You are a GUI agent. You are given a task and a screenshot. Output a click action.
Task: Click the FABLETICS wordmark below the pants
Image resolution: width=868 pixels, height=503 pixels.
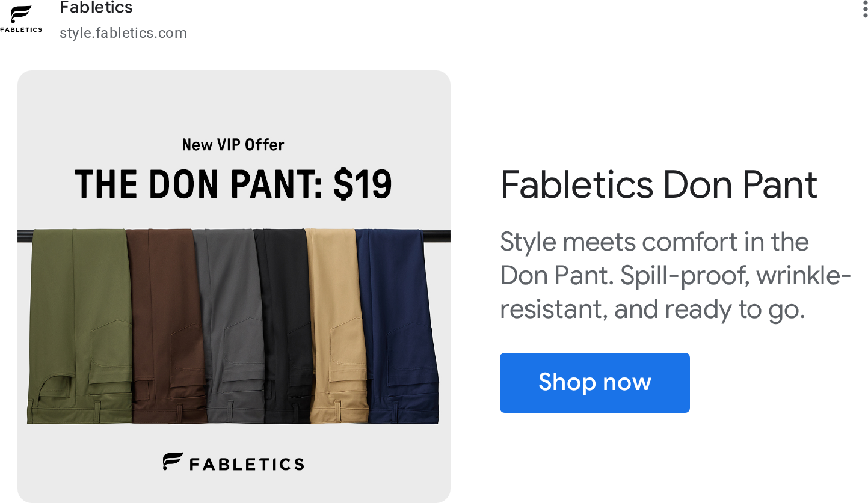coord(247,464)
